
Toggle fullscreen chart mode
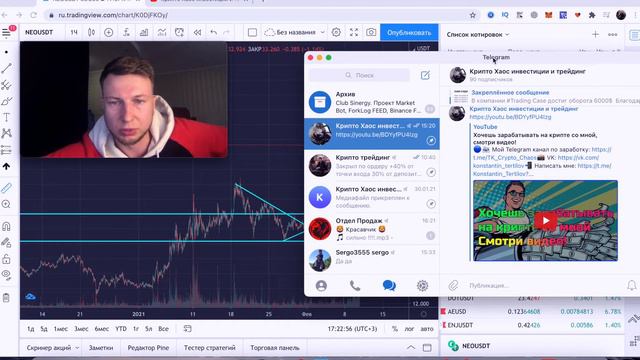[x=354, y=32]
